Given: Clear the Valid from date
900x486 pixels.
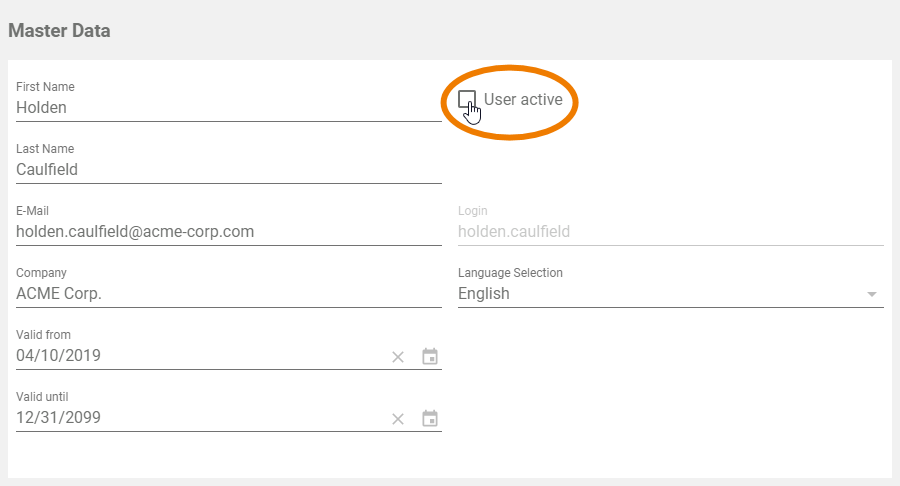Looking at the screenshot, I should coord(398,357).
